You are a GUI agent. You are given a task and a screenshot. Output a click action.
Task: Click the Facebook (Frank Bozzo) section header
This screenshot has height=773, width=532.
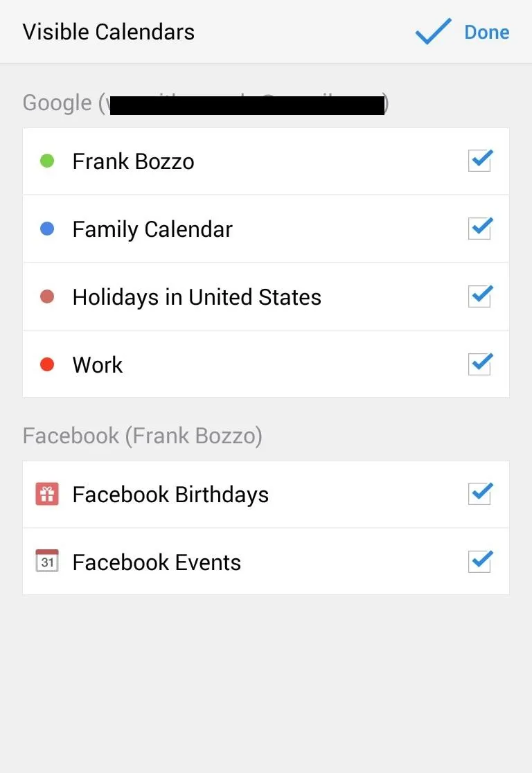(143, 436)
